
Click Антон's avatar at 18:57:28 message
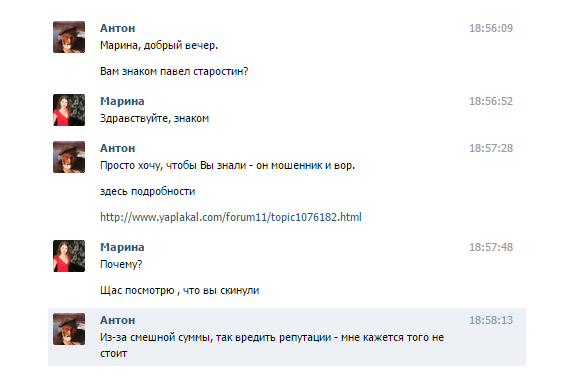click(69, 157)
